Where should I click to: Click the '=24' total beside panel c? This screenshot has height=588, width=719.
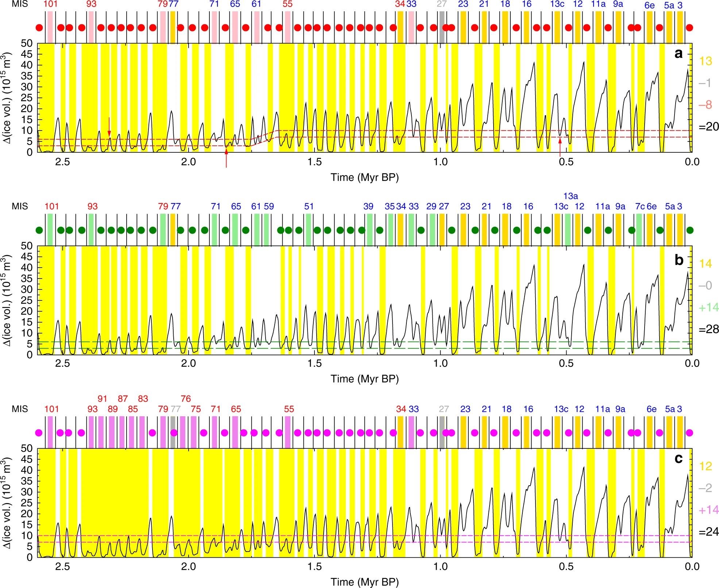pos(708,532)
